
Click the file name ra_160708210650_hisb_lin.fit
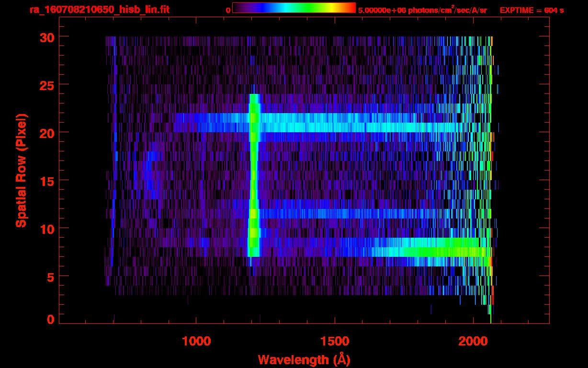click(99, 10)
